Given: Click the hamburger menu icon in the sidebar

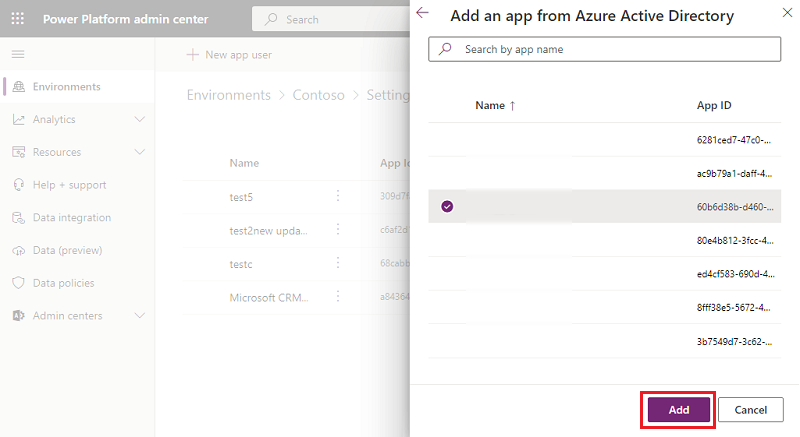Looking at the screenshot, I should (x=18, y=54).
